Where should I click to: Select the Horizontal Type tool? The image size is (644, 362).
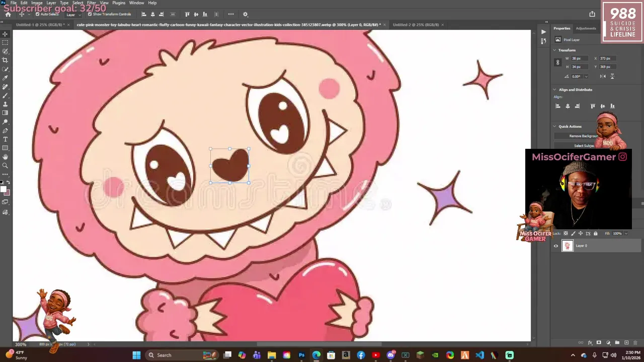[x=5, y=139]
